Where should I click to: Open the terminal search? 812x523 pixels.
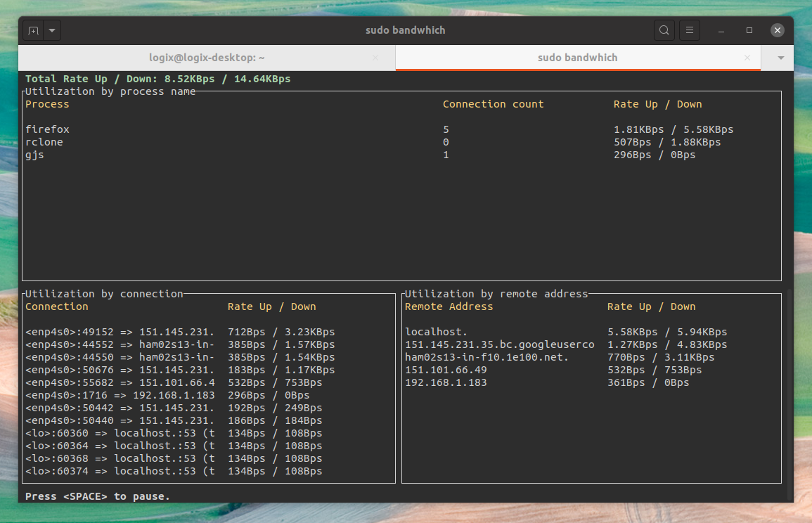click(664, 30)
